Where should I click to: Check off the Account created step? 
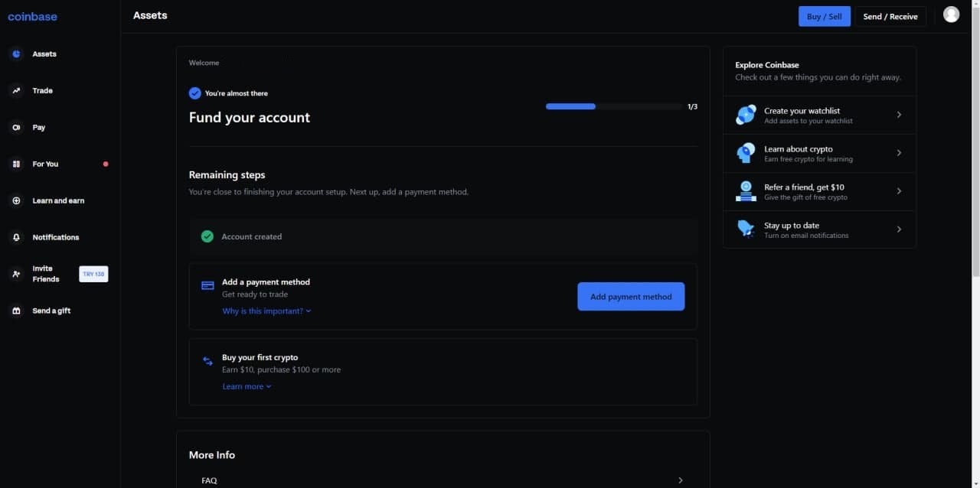click(x=207, y=236)
